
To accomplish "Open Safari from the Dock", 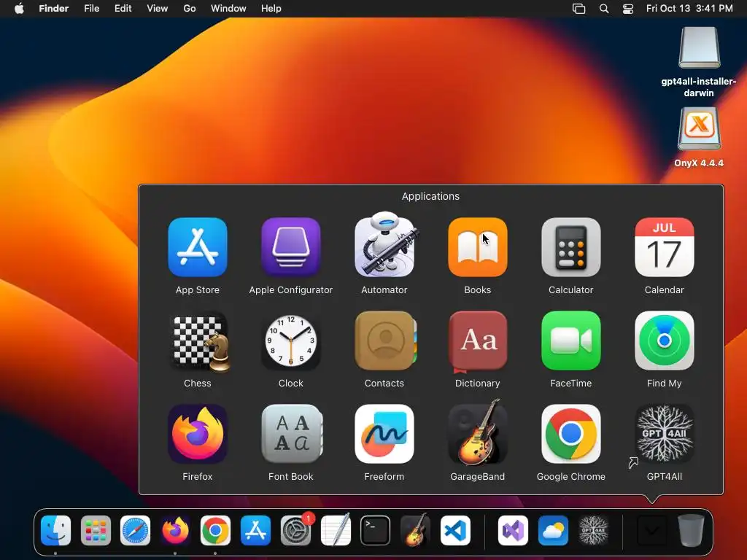I will click(x=135, y=530).
